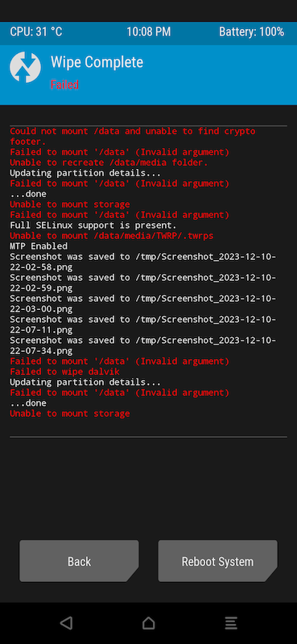Image resolution: width=297 pixels, height=644 pixels.
Task: Tap the Back button
Action: (x=79, y=561)
